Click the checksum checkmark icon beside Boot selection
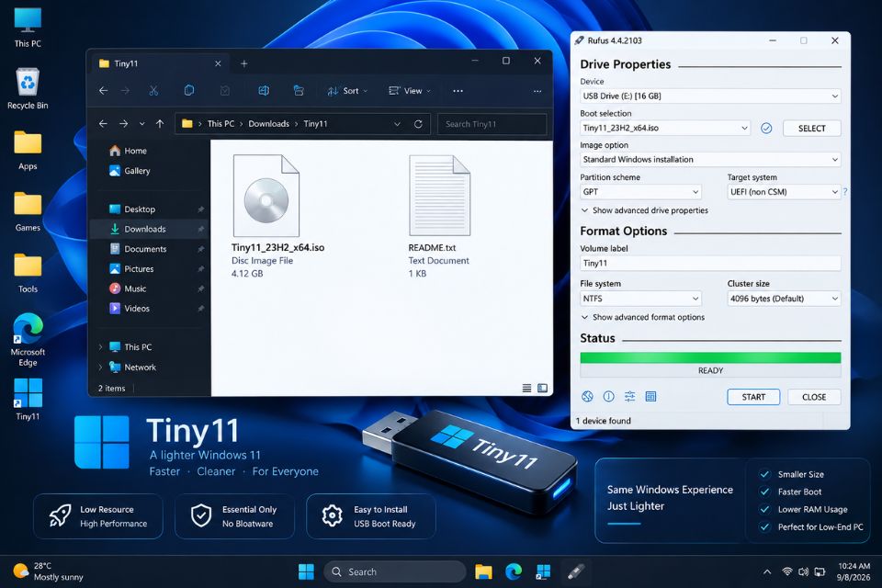The height and width of the screenshot is (588, 882). [766, 129]
